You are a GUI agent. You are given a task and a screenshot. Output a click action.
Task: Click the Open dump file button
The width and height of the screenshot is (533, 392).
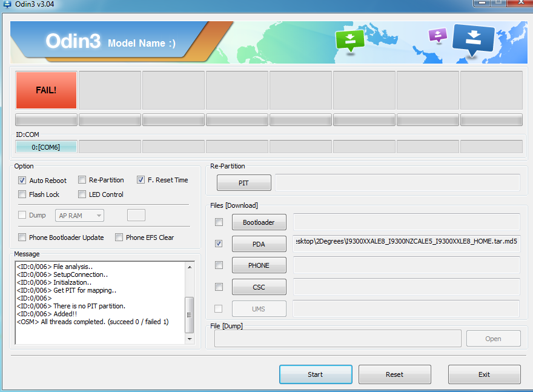coord(493,339)
